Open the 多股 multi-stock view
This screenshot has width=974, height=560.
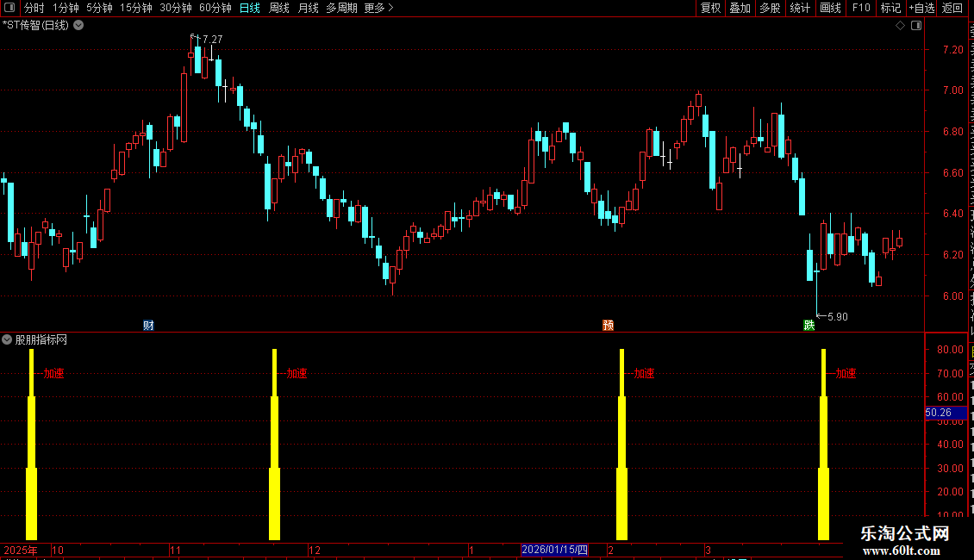(771, 8)
